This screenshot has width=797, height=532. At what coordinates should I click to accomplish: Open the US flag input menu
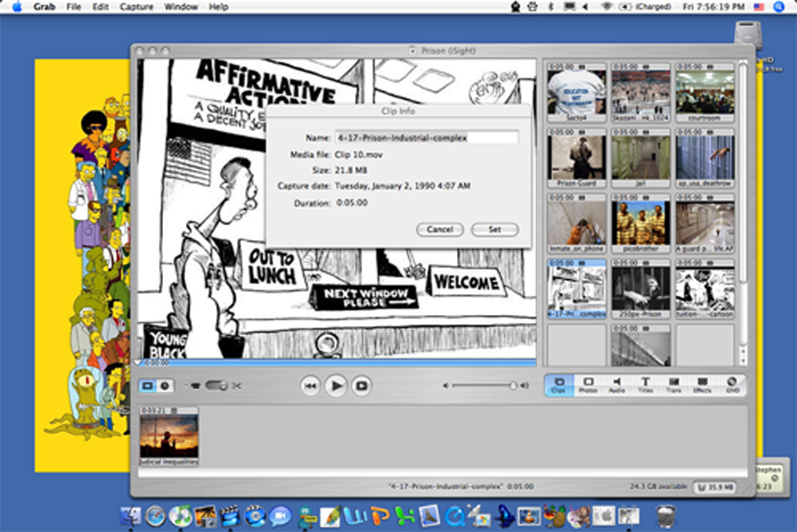coord(759,6)
